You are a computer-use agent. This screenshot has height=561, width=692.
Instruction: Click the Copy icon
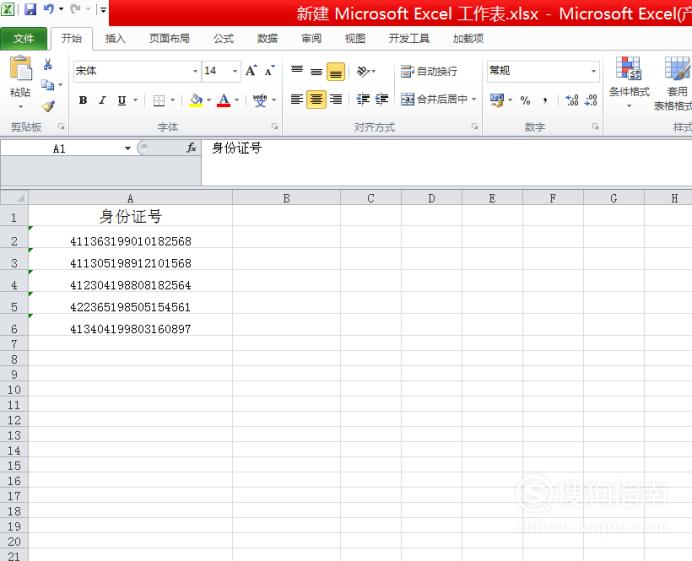tap(47, 84)
